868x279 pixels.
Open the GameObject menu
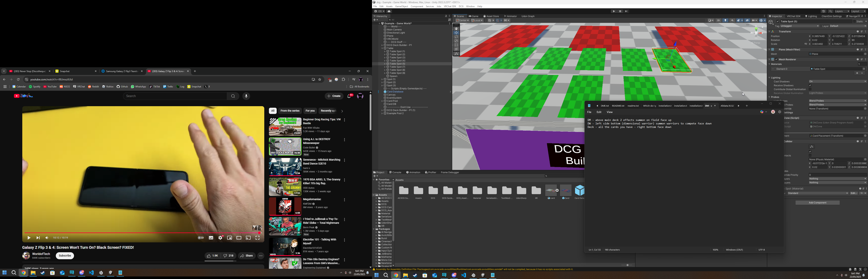point(401,6)
